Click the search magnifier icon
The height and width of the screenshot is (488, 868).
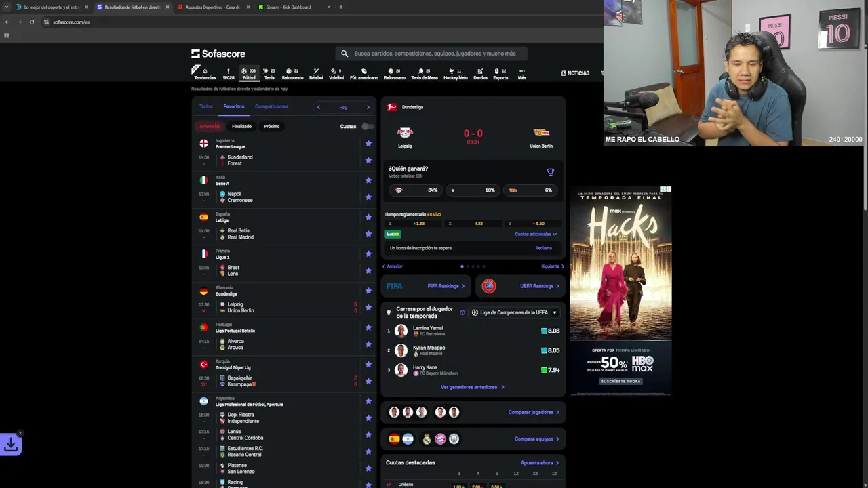pyautogui.click(x=344, y=54)
